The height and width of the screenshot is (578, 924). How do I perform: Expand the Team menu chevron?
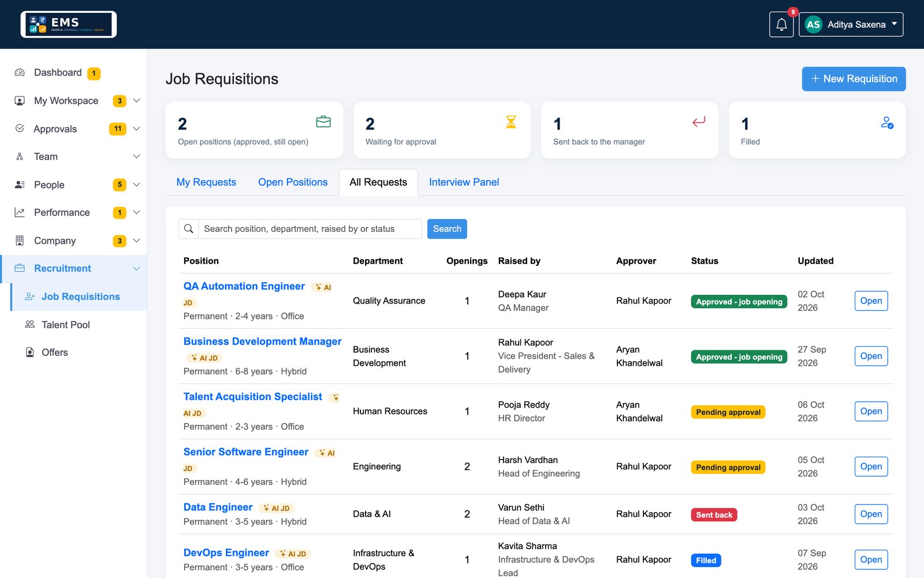point(136,157)
